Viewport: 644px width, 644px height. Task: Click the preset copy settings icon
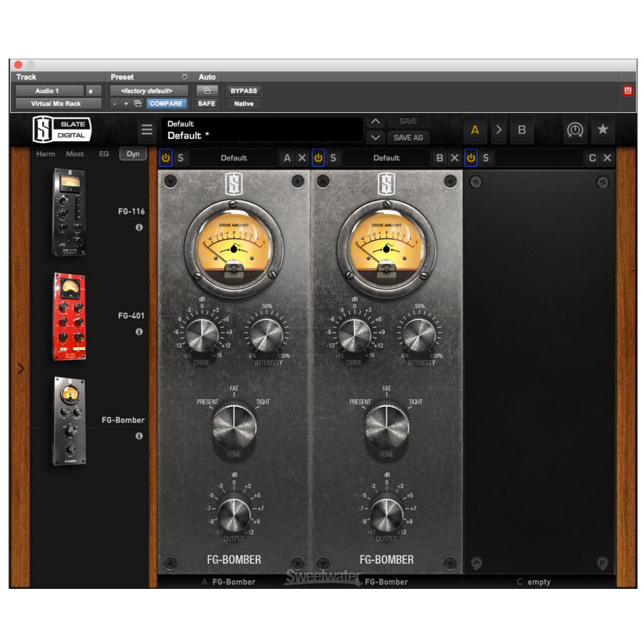(x=138, y=104)
